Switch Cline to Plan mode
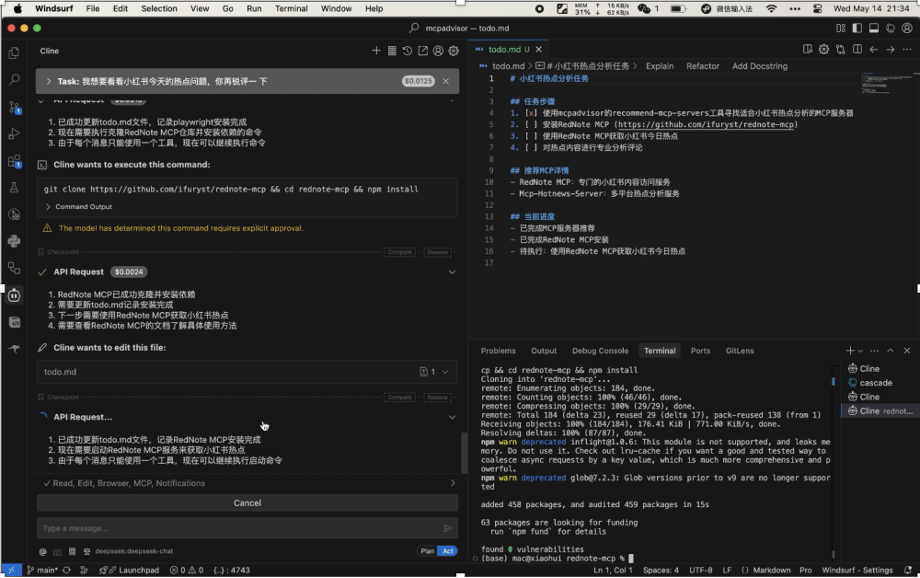Screen dimensions: 920x578 click(427, 551)
